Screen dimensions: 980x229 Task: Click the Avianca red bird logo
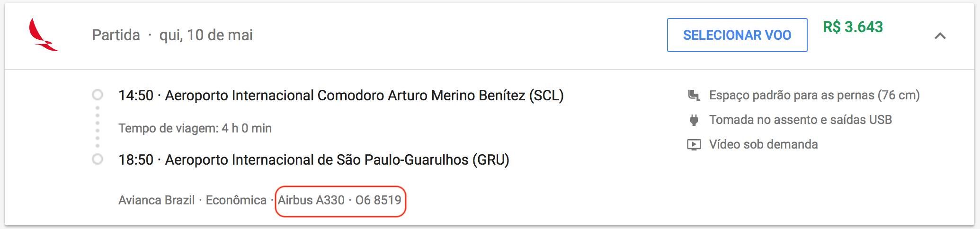point(43,35)
